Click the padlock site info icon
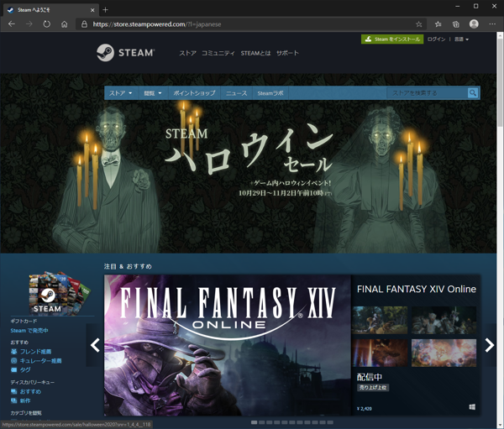 click(x=84, y=24)
